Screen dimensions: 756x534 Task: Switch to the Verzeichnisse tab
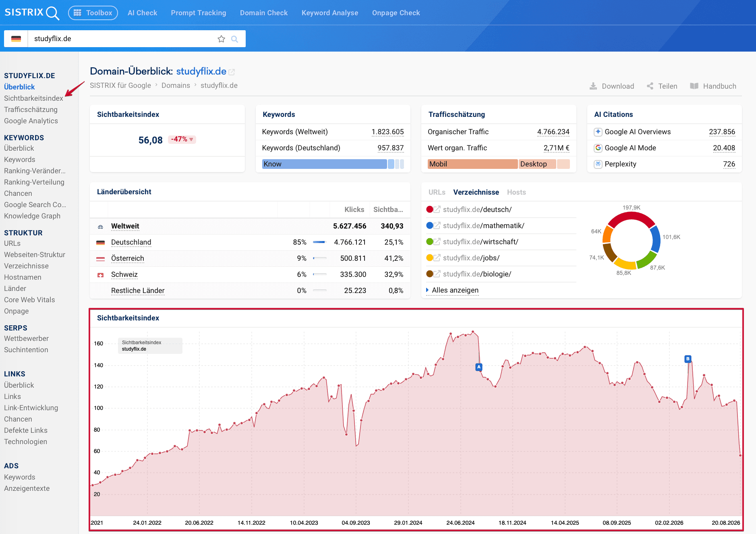point(476,192)
